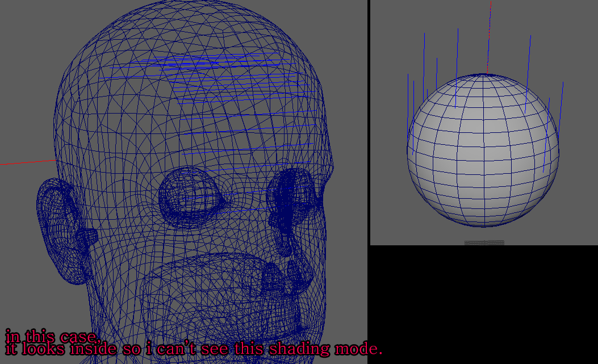Click the small gray label below the sphere
Screen dimensions: 598x364
[x=484, y=242]
